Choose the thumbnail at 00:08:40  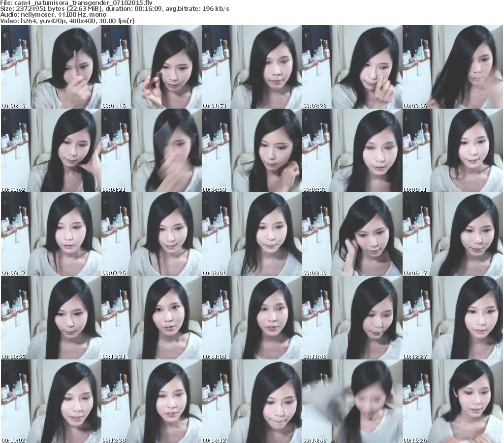pos(352,234)
